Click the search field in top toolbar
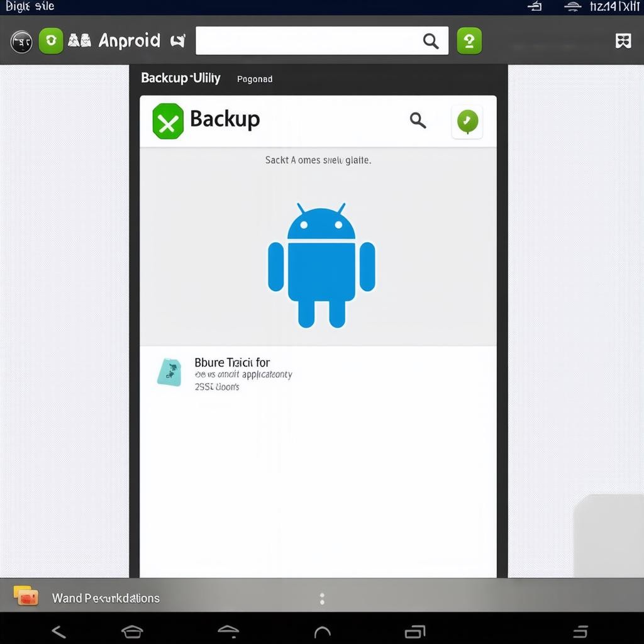 pyautogui.click(x=309, y=41)
